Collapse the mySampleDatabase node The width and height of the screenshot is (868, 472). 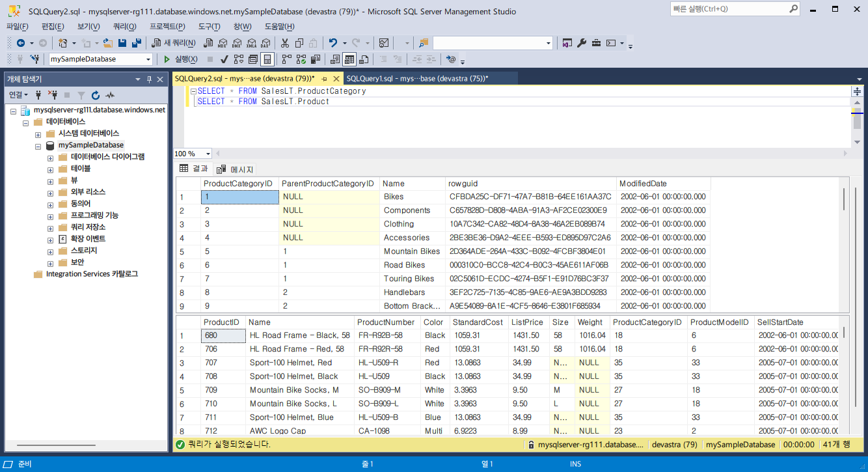pos(38,145)
